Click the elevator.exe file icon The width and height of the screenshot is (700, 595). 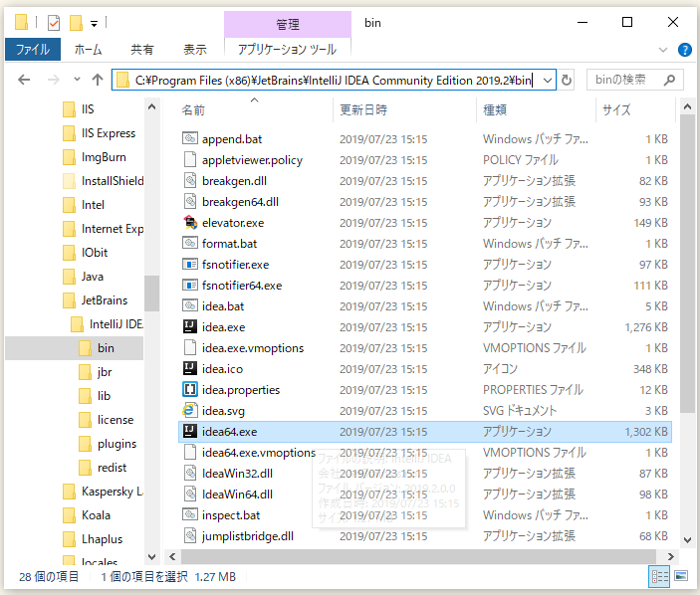[190, 222]
